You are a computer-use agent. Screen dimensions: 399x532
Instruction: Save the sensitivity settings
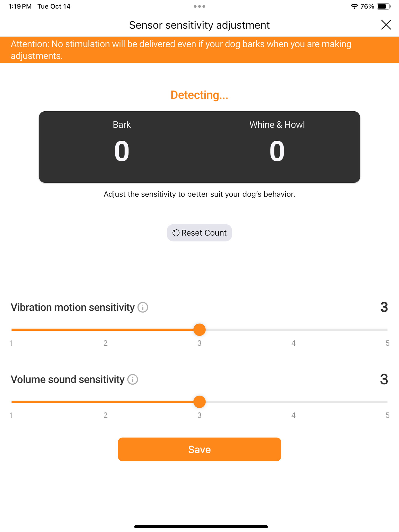pyautogui.click(x=199, y=449)
